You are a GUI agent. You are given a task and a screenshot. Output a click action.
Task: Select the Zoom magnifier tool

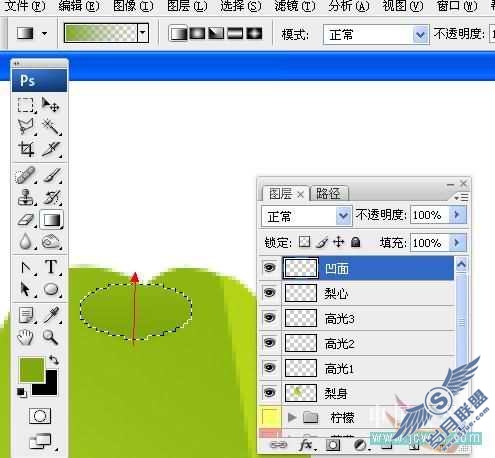click(51, 337)
